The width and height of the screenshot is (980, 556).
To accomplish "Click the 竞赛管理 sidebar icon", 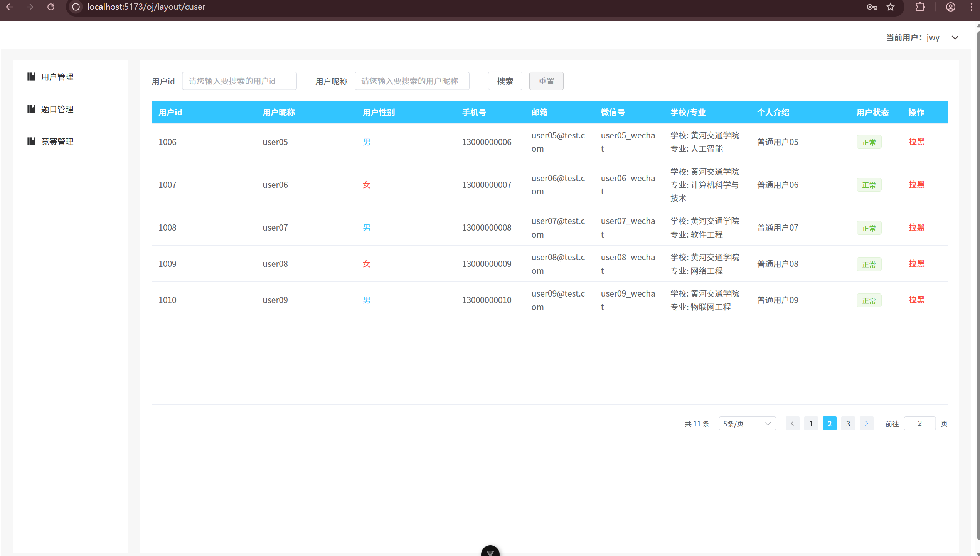I will pyautogui.click(x=31, y=142).
